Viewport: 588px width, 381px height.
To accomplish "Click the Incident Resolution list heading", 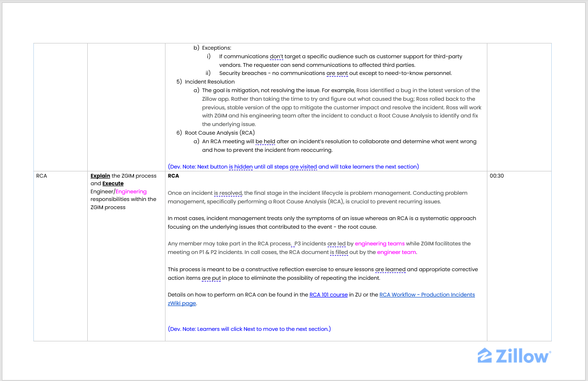I will (x=209, y=82).
